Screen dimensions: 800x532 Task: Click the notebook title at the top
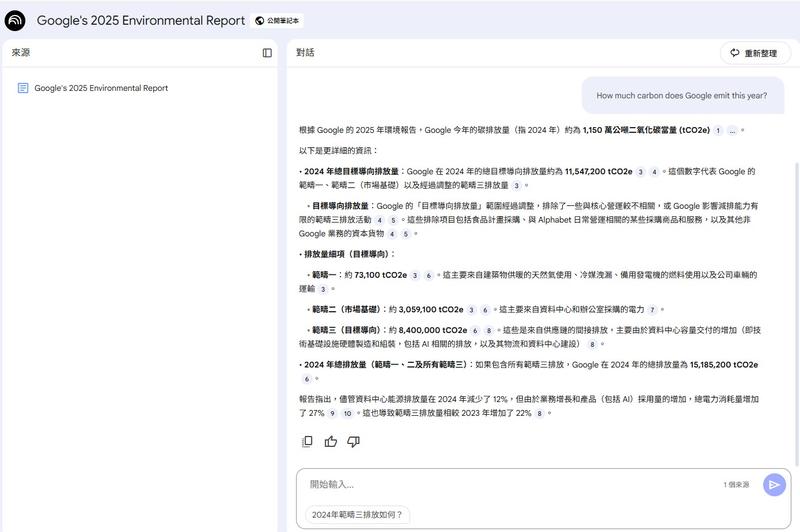tap(140, 20)
